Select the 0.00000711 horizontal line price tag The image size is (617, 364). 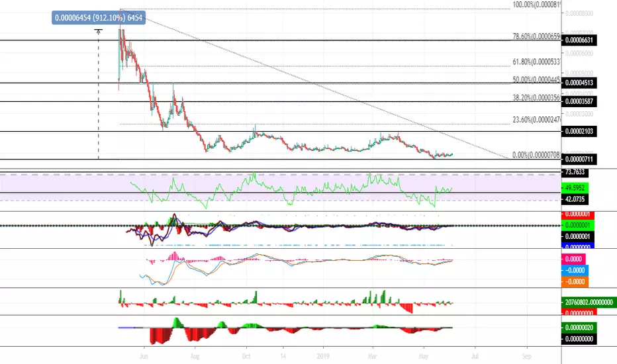pyautogui.click(x=579, y=159)
